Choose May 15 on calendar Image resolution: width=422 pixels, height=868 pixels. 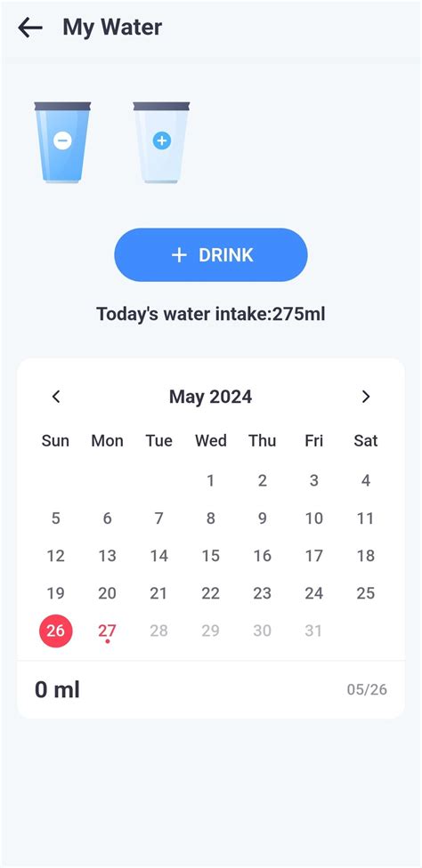[x=210, y=556]
